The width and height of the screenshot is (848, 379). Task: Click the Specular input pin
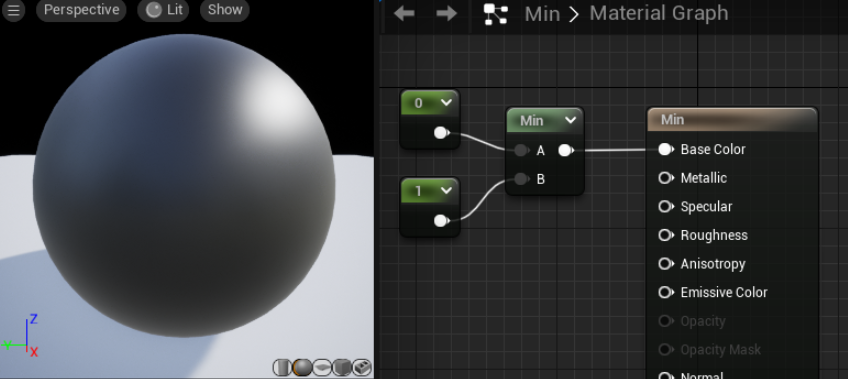[x=666, y=207]
